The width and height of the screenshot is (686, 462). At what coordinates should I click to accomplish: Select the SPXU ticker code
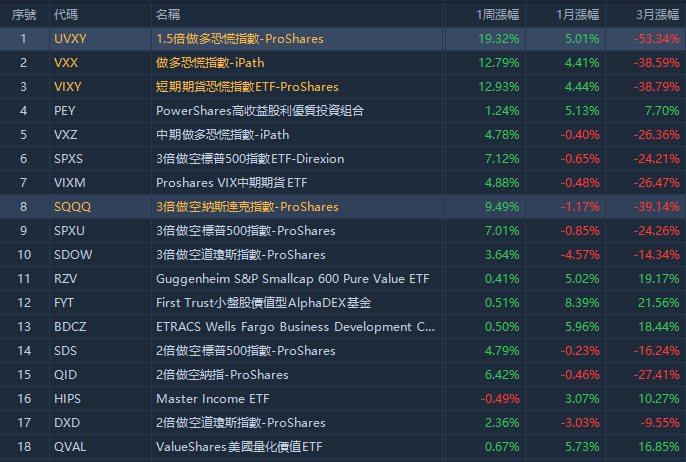click(69, 231)
